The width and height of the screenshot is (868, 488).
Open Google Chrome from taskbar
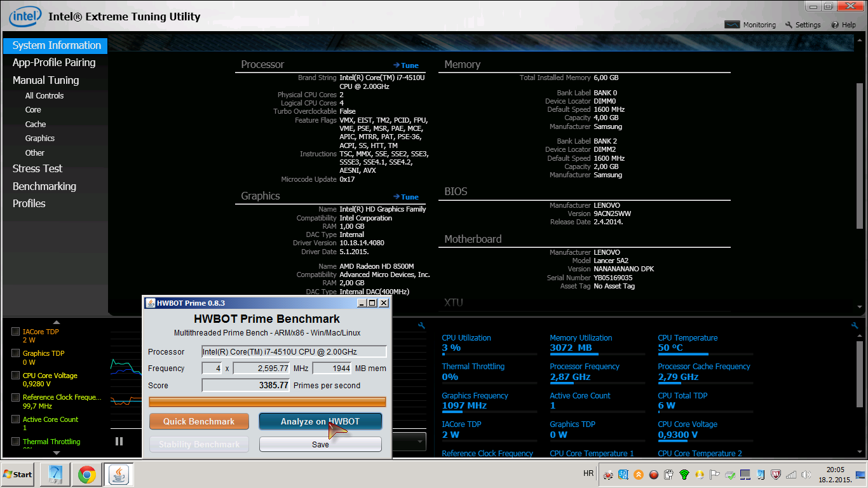(87, 474)
